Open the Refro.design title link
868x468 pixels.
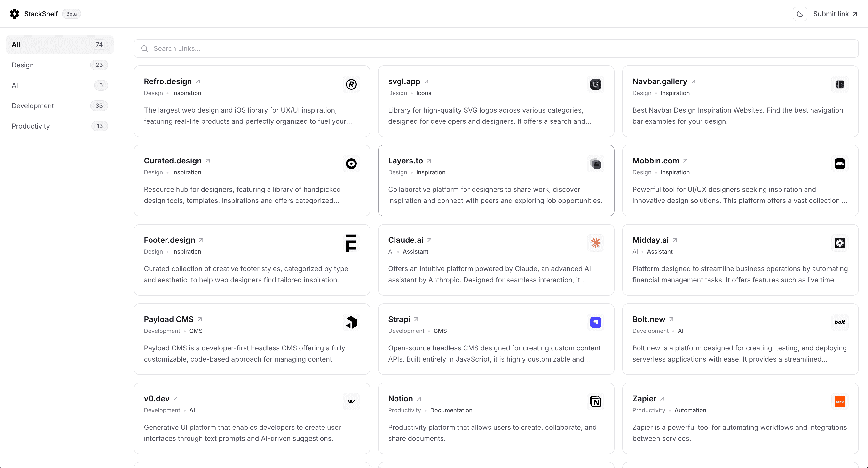tap(168, 81)
